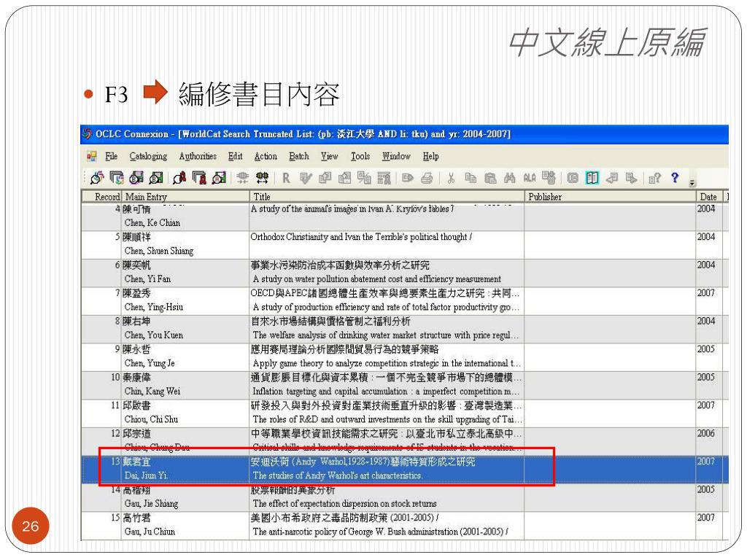Click the document icon left of File menu

click(x=91, y=156)
